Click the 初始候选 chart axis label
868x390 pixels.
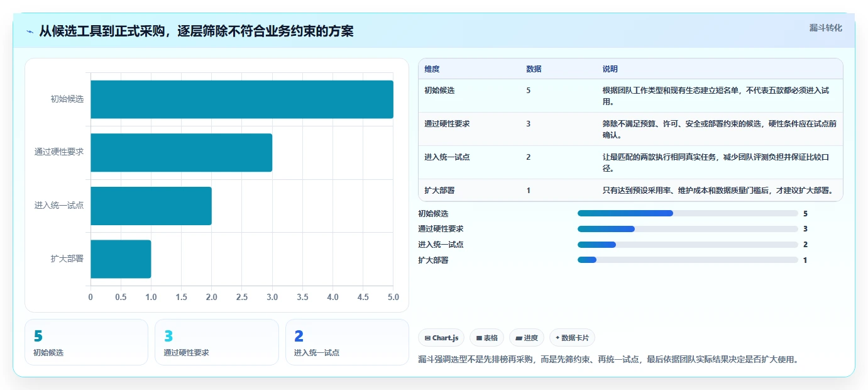pyautogui.click(x=67, y=99)
